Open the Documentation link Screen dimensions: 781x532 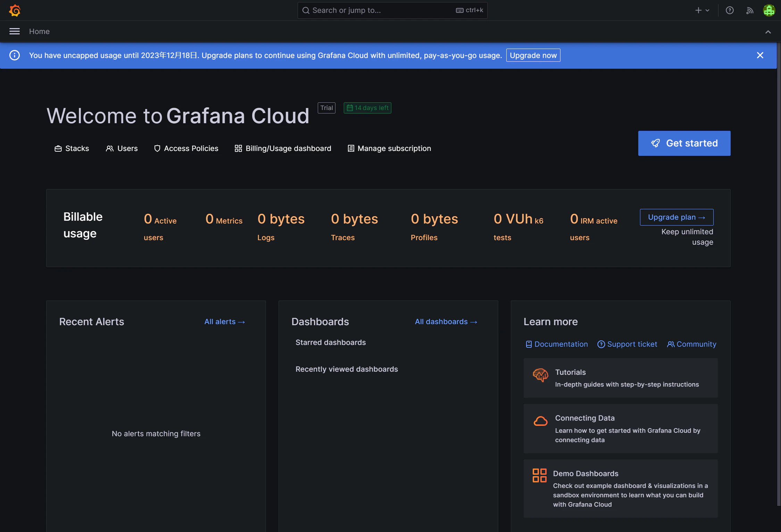point(557,344)
